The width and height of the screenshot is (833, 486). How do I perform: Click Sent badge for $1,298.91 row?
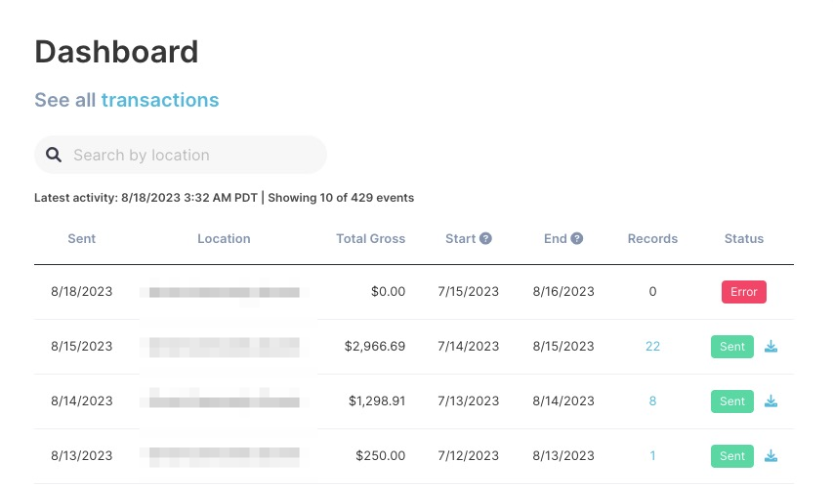click(732, 401)
